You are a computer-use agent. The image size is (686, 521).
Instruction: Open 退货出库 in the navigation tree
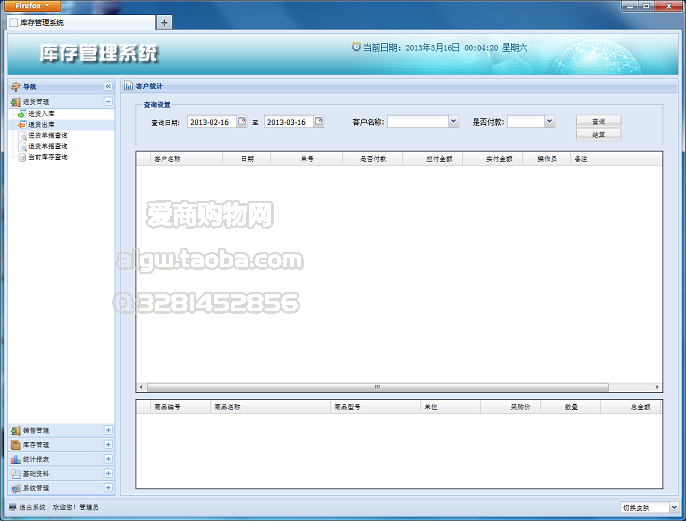pos(42,125)
